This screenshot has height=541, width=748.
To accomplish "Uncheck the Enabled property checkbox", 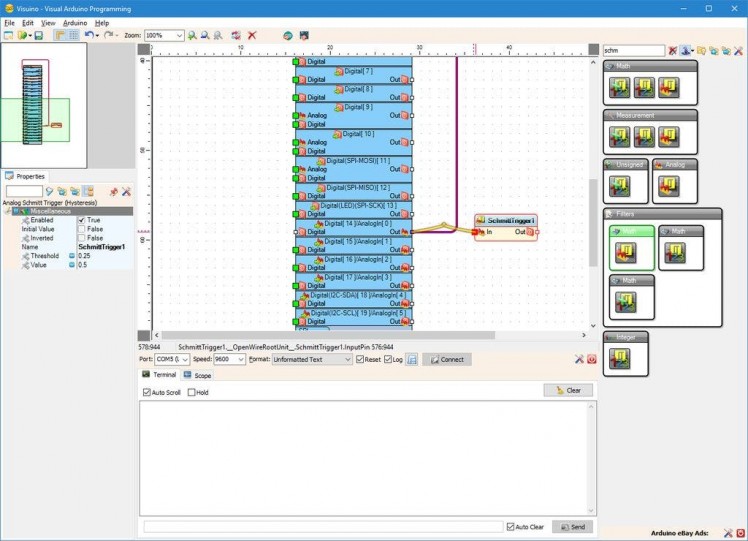I will pos(82,220).
